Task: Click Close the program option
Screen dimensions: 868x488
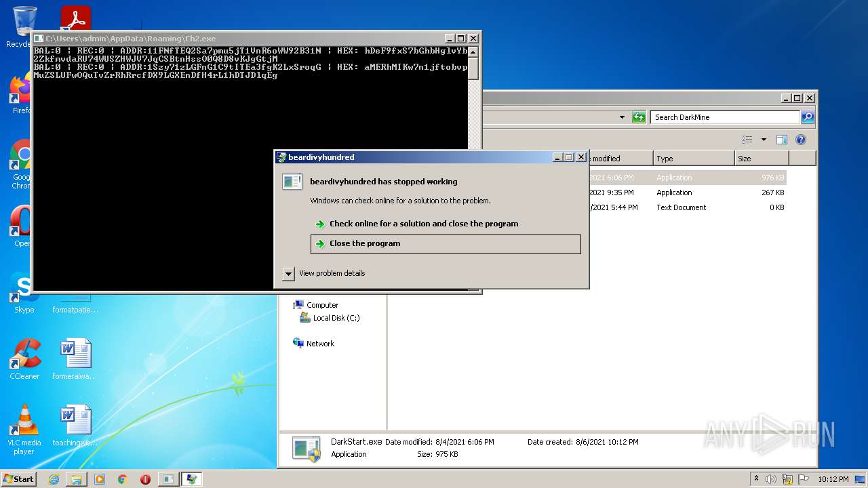Action: tap(446, 244)
